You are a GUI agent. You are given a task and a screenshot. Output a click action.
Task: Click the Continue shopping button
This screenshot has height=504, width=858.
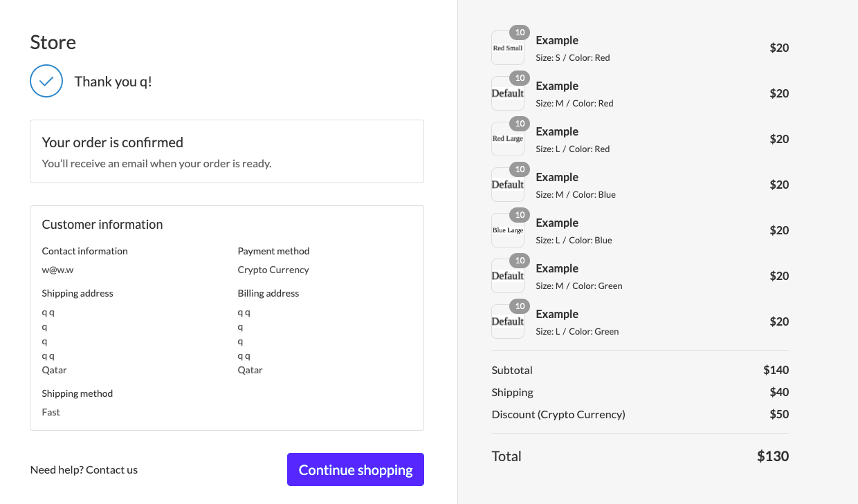(x=356, y=469)
